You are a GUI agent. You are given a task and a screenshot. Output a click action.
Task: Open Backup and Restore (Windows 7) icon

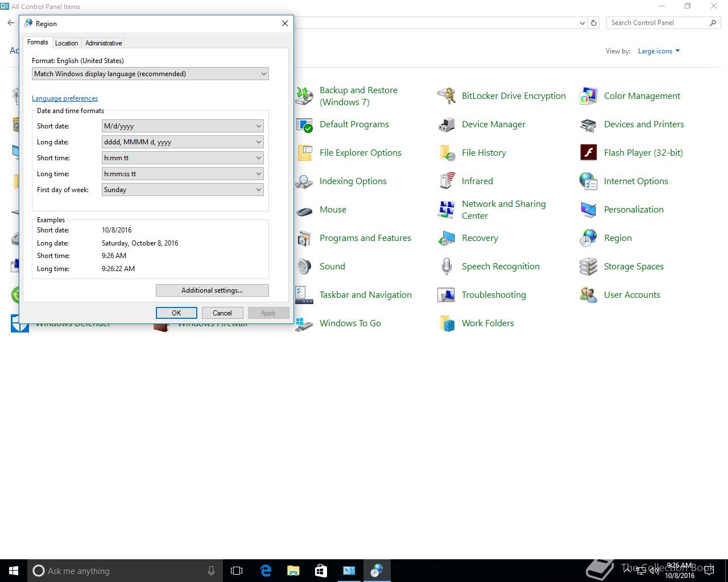[x=304, y=96]
